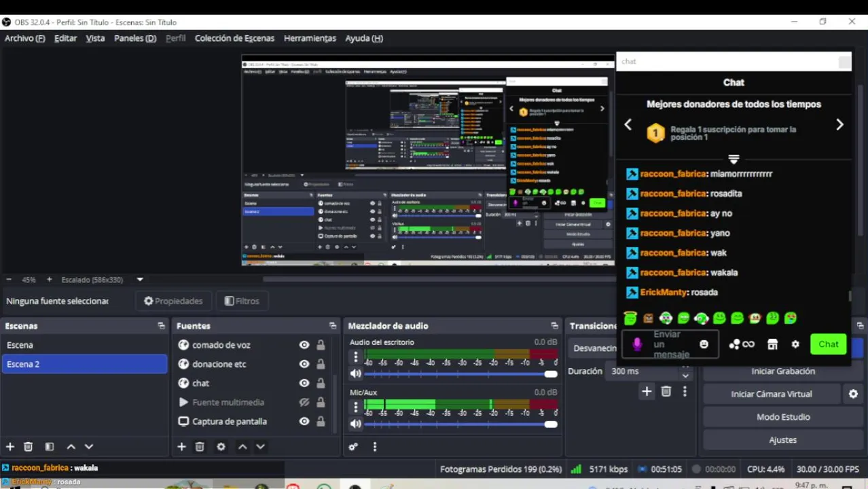Toggle lock on Captura de pantalla source
868x489 pixels.
(x=321, y=421)
